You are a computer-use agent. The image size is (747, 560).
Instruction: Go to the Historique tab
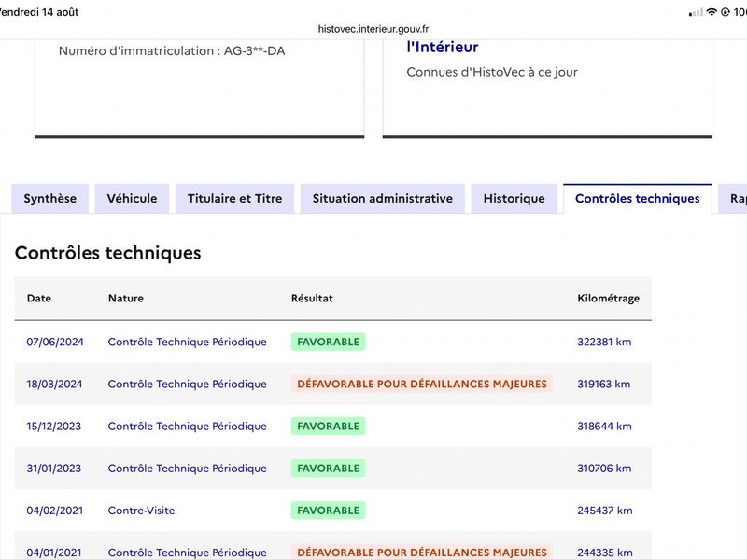514,198
